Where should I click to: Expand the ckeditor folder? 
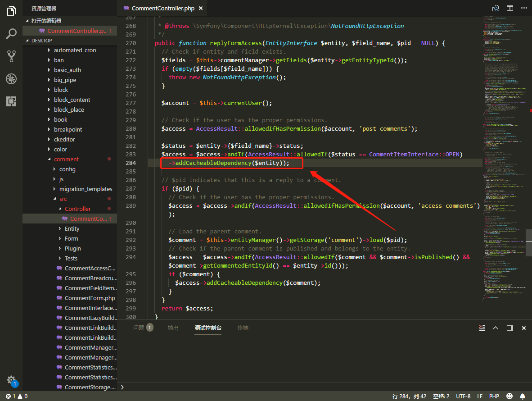tap(70, 140)
